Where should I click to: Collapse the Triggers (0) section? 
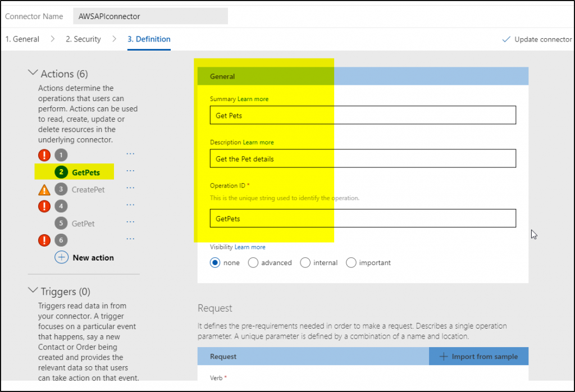click(x=33, y=290)
